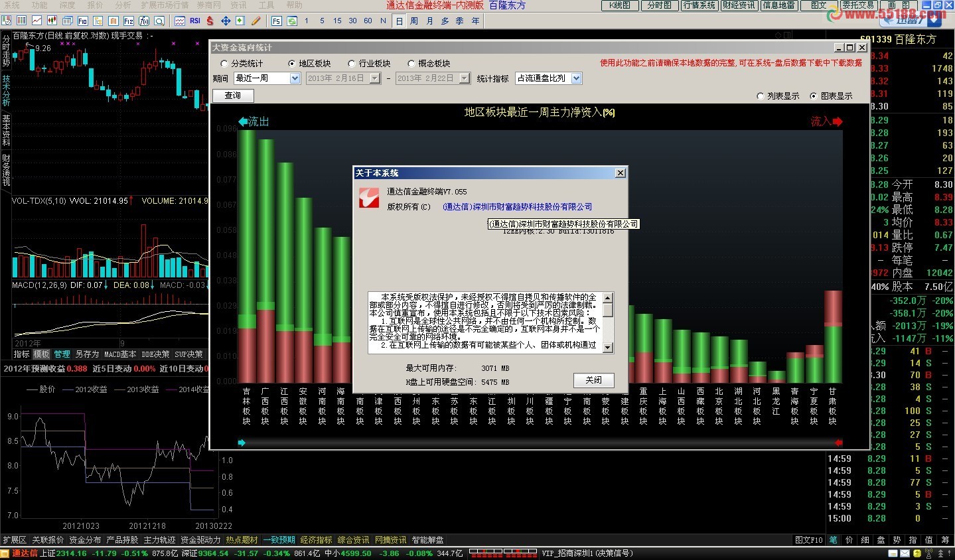The height and width of the screenshot is (560, 955).
Task: Click the F12 trading toolbar icon
Action: tap(129, 21)
